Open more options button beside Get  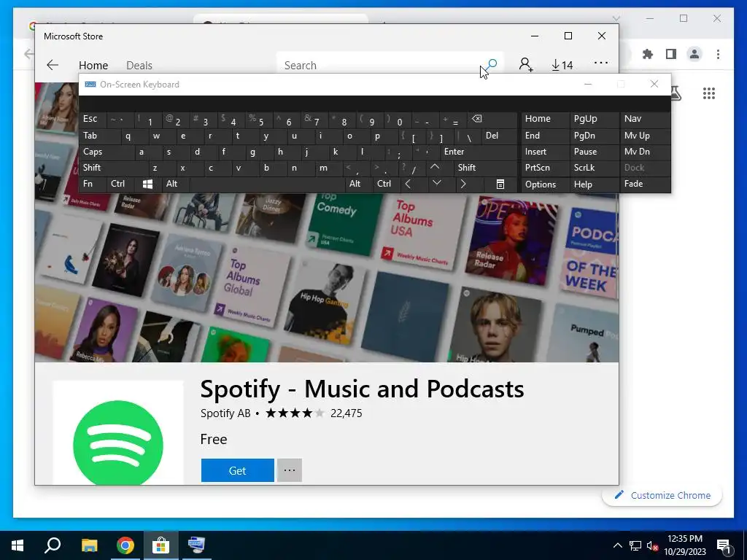[290, 470]
